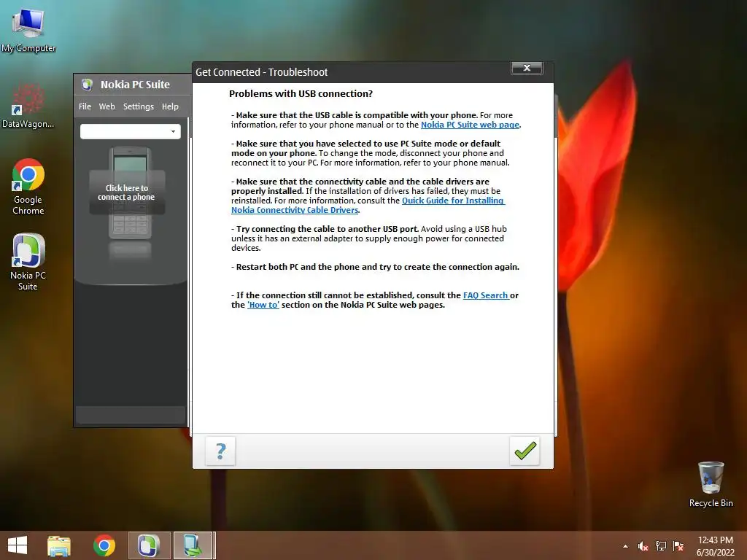
Task: Open Nokia Connectivity Cable Drivers link
Action: 295,210
